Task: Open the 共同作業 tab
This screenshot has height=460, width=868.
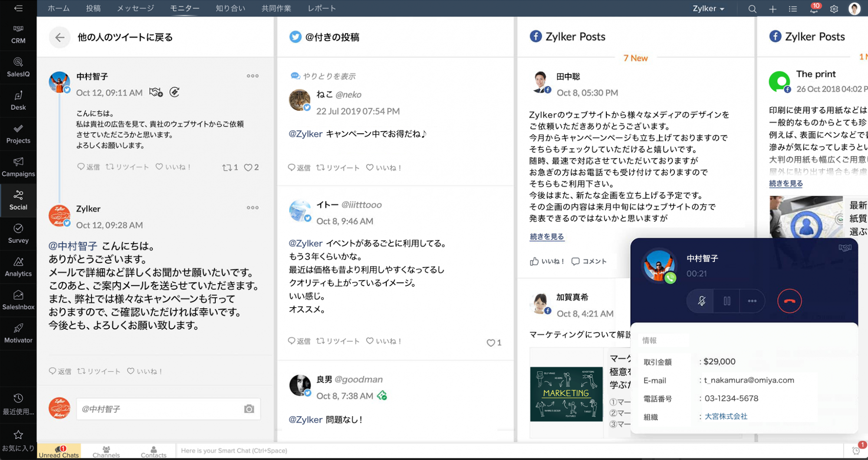Action: 276,8
